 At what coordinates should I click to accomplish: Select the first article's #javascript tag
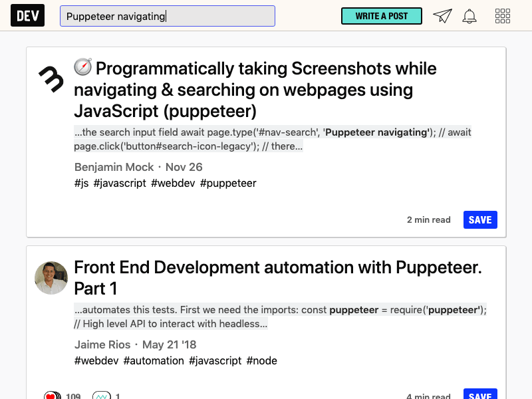(x=120, y=184)
